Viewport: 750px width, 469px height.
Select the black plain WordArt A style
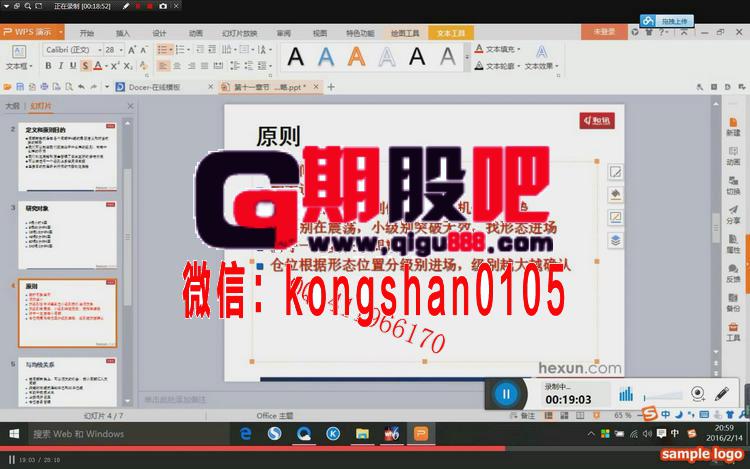[x=296, y=56]
